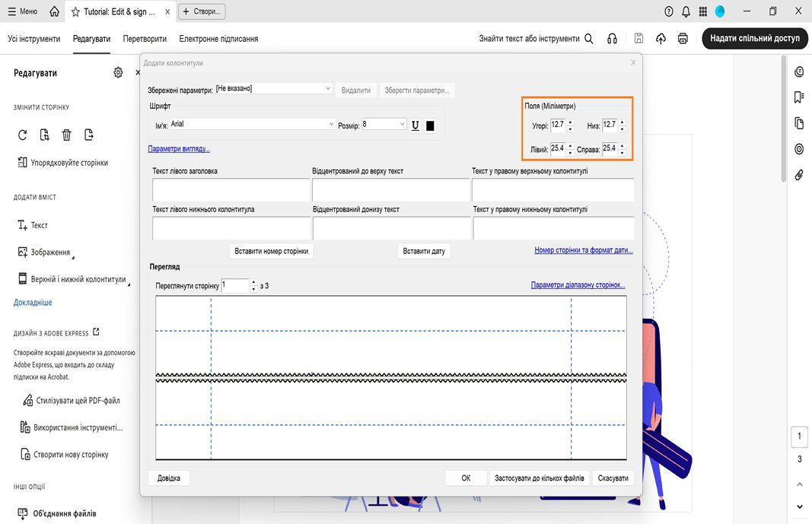The height and width of the screenshot is (524, 812).
Task: Select the Редагувати tab
Action: [91, 39]
